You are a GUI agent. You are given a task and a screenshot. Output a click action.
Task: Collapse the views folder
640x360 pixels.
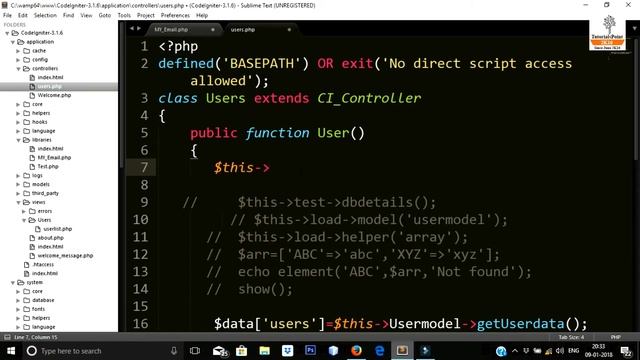(x=18, y=202)
